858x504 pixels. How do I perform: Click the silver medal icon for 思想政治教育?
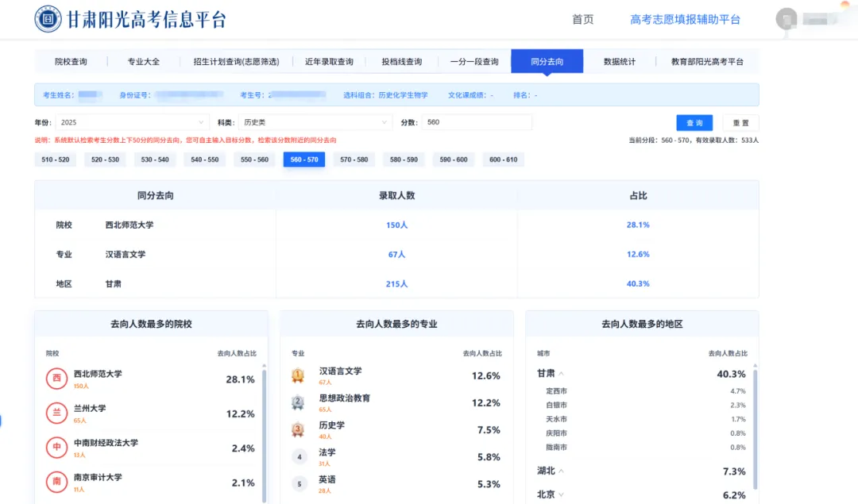pos(298,402)
